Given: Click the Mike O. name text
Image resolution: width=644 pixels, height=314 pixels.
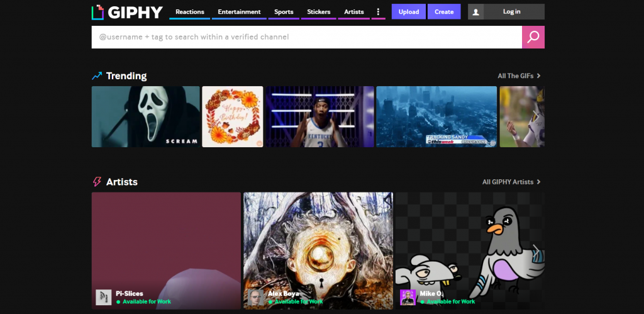Looking at the screenshot, I should point(430,293).
